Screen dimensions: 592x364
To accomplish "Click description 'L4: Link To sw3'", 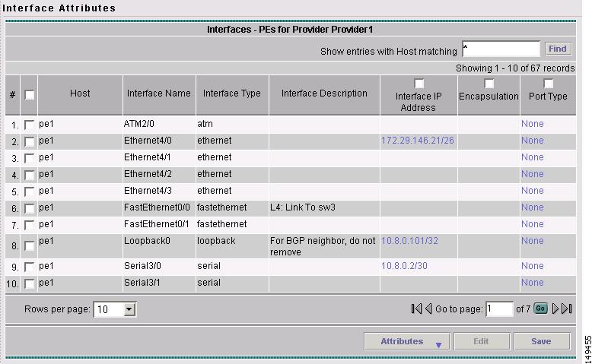I will 302,207.
